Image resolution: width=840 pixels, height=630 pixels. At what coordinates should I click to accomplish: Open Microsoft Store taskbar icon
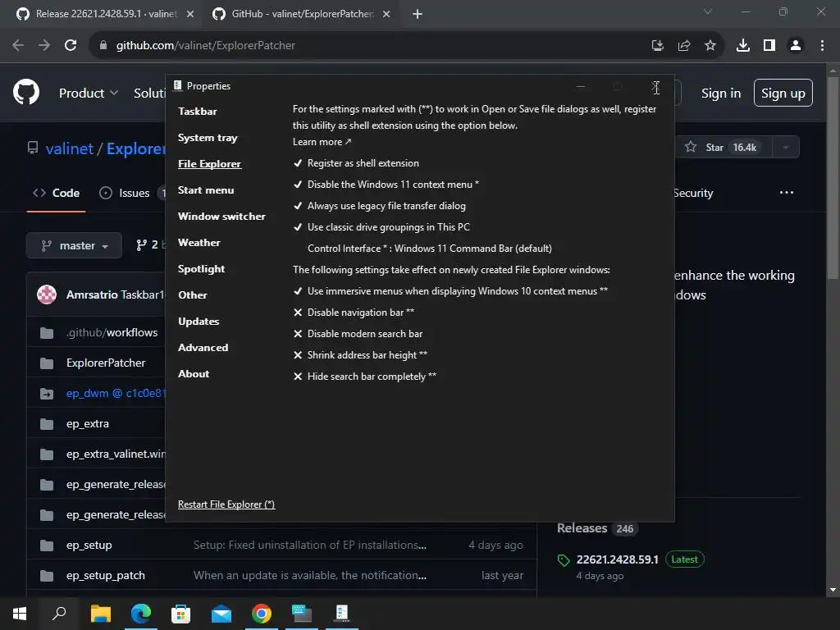pyautogui.click(x=180, y=614)
